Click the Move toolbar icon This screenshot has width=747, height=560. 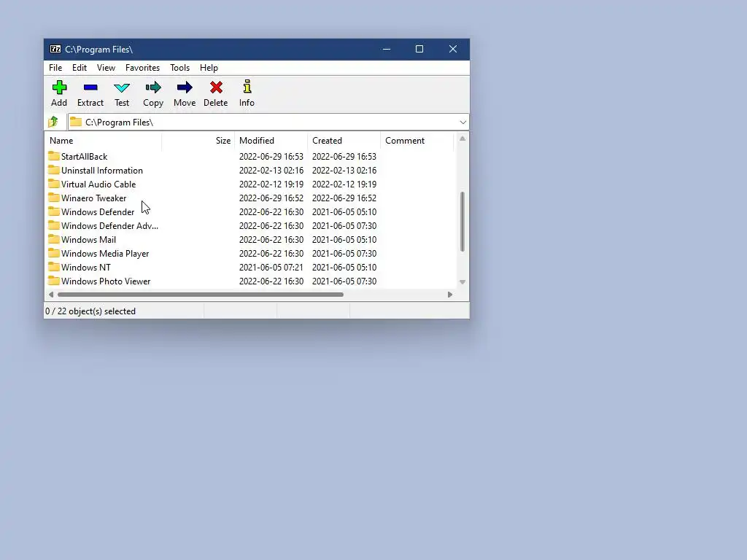coord(185,87)
